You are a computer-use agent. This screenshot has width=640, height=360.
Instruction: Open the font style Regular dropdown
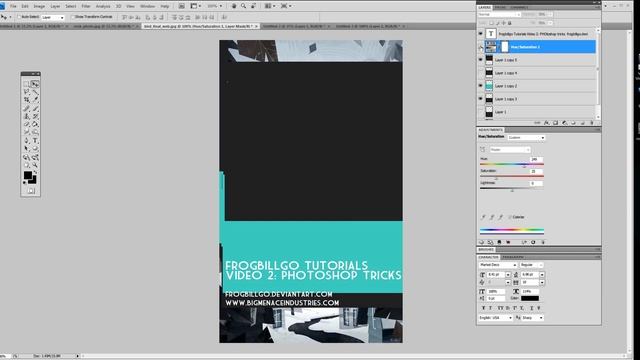[x=531, y=265]
